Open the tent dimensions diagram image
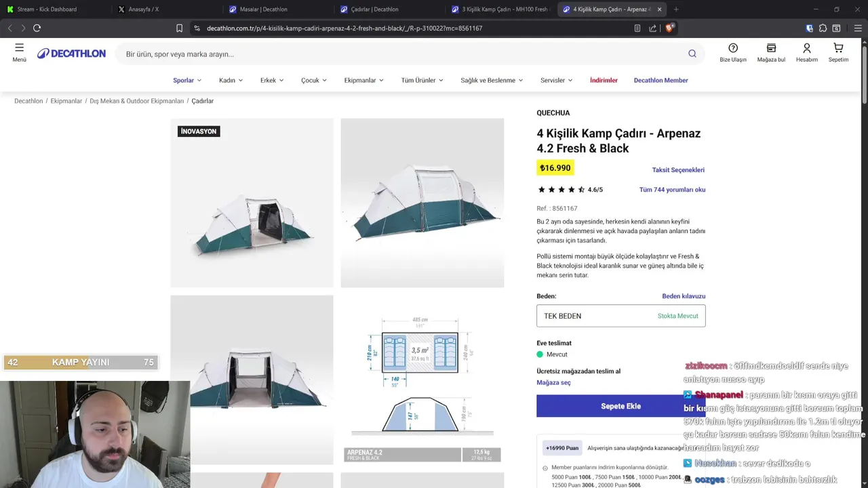This screenshot has width=868, height=488. (422, 380)
